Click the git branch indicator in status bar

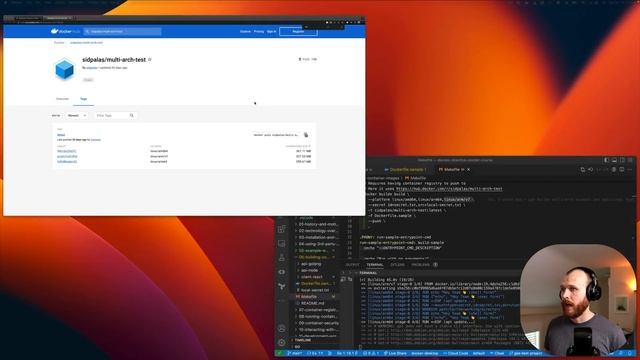pyautogui.click(x=295, y=353)
